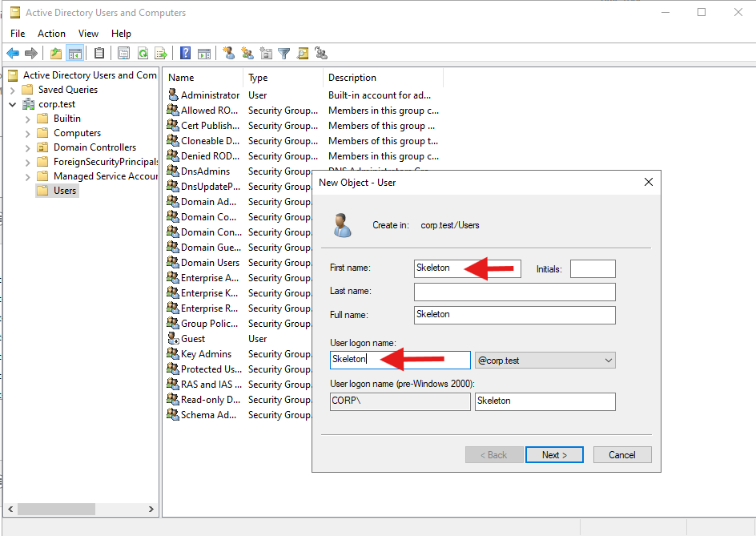Image resolution: width=756 pixels, height=536 pixels.
Task: Refresh the view with the toolbar icon
Action: click(x=143, y=53)
